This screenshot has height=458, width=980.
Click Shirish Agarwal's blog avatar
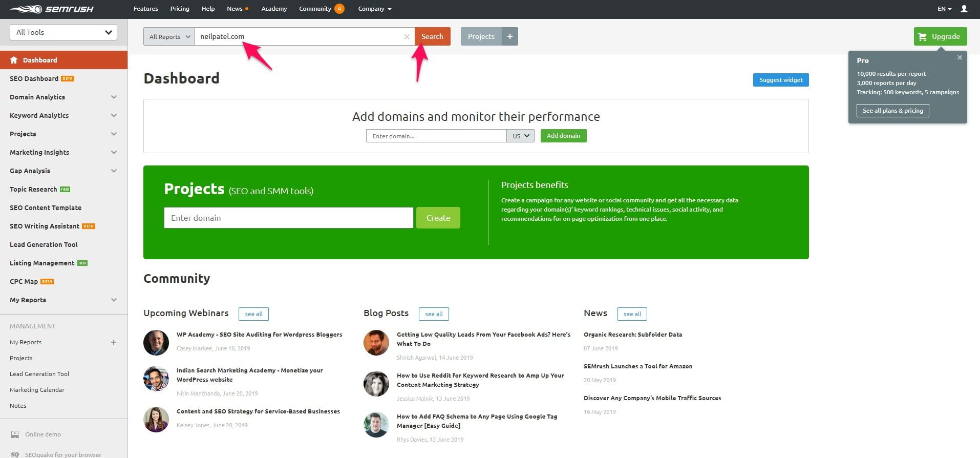tap(376, 343)
